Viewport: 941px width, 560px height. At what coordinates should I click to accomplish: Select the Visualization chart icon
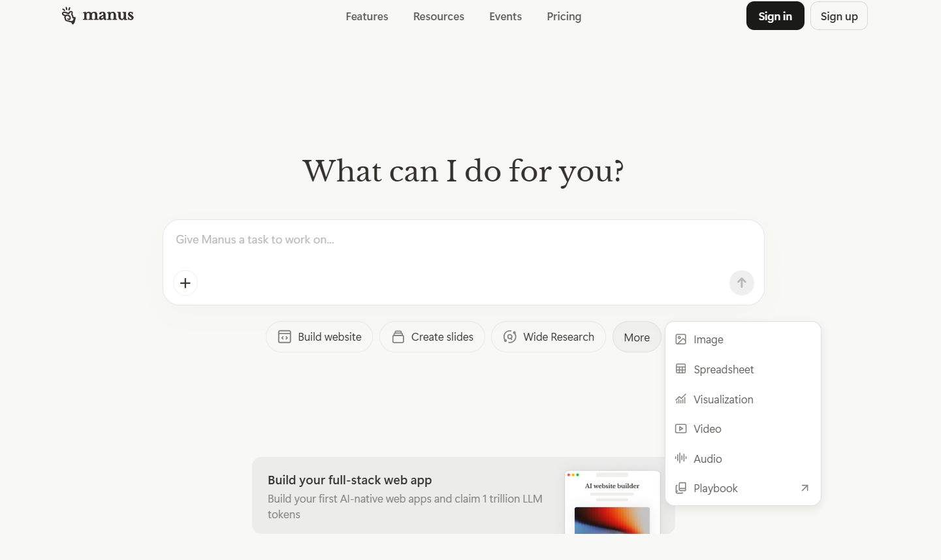tap(681, 399)
